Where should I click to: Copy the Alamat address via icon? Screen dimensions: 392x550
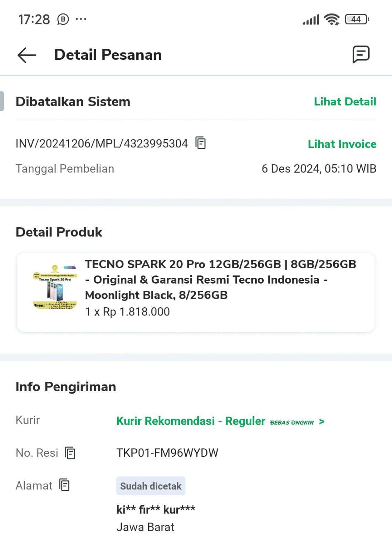pyautogui.click(x=65, y=485)
